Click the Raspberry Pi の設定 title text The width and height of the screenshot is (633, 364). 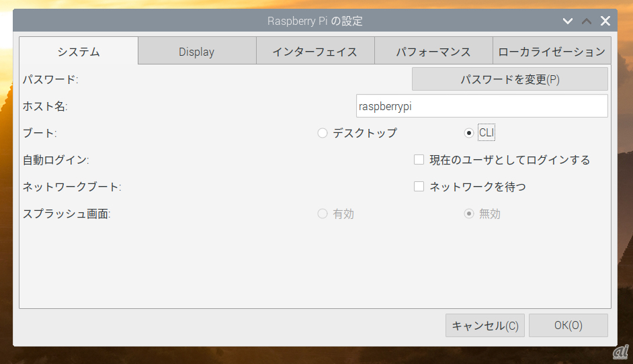(x=315, y=21)
